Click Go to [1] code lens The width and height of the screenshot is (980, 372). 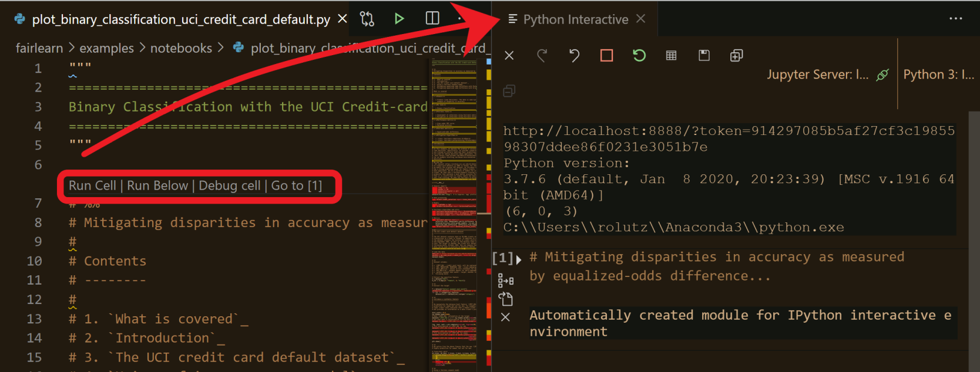tap(297, 185)
